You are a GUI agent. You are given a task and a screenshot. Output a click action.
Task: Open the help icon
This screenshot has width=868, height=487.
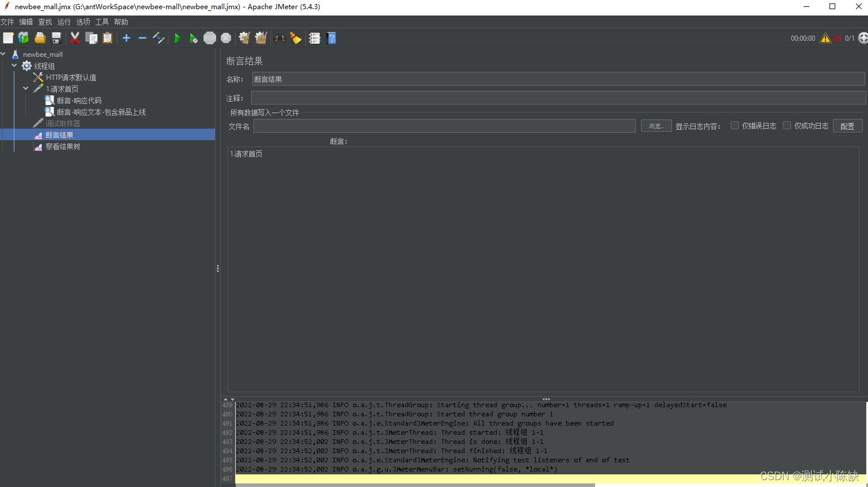coord(331,38)
